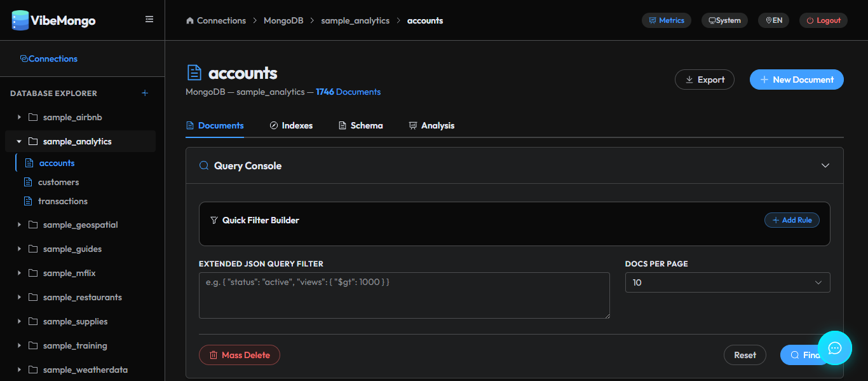Click the sample_training folder icon
This screenshot has width=868, height=381.
pyautogui.click(x=33, y=345)
